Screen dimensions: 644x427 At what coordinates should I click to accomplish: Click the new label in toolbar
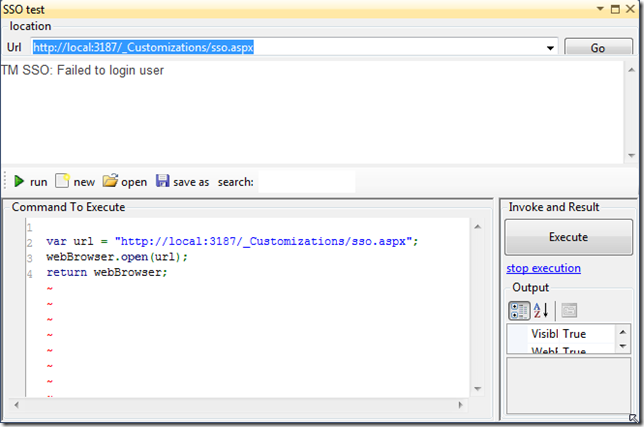(84, 182)
